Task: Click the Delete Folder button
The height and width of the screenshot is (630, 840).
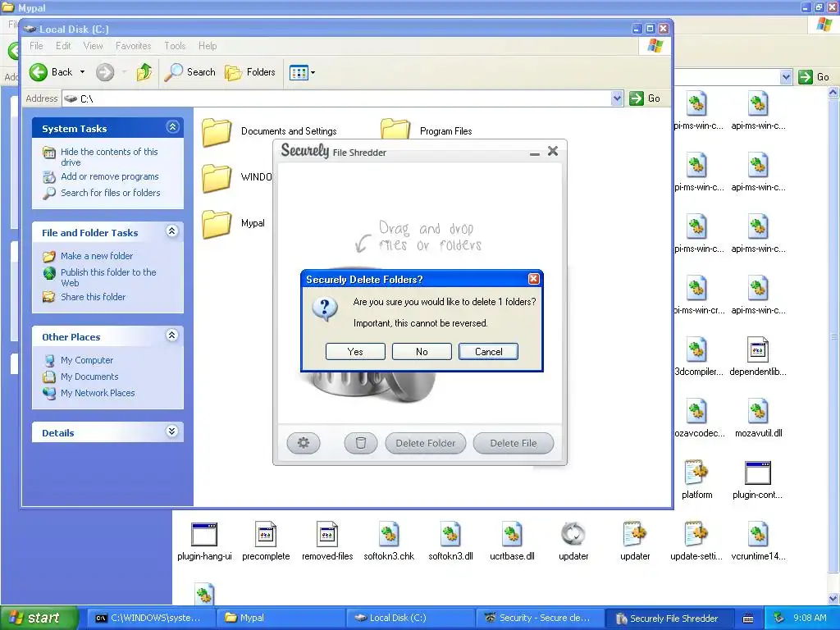Action: (426, 443)
